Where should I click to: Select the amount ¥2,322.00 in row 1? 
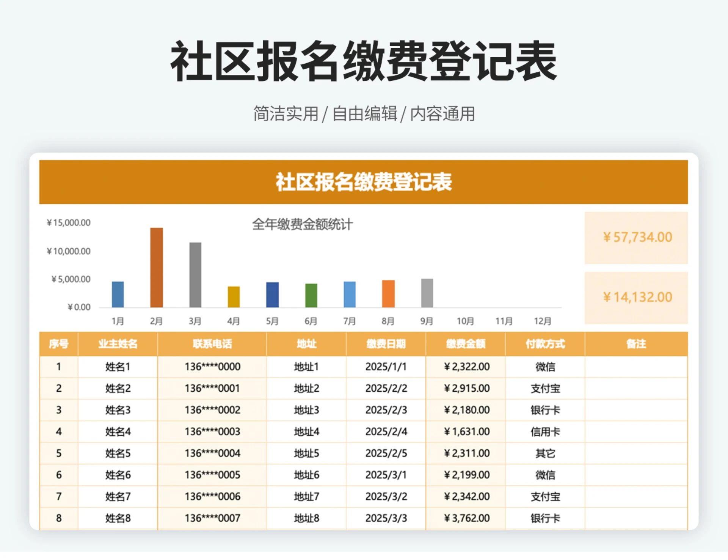pos(466,366)
